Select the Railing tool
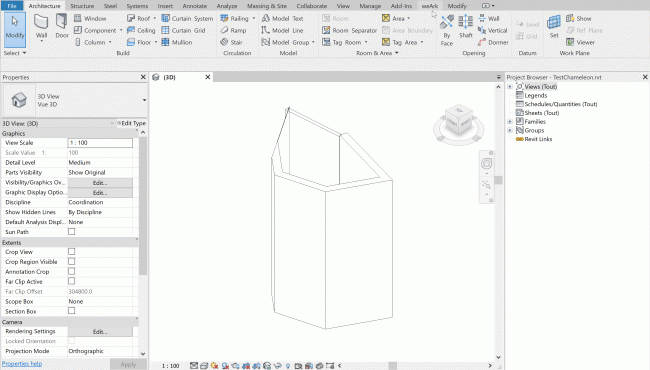The width and height of the screenshot is (650, 370). pos(234,18)
